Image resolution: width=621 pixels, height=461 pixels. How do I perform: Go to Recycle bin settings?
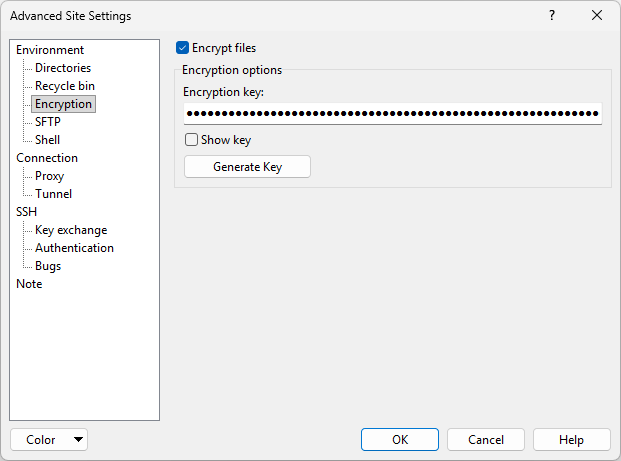pyautogui.click(x=65, y=86)
